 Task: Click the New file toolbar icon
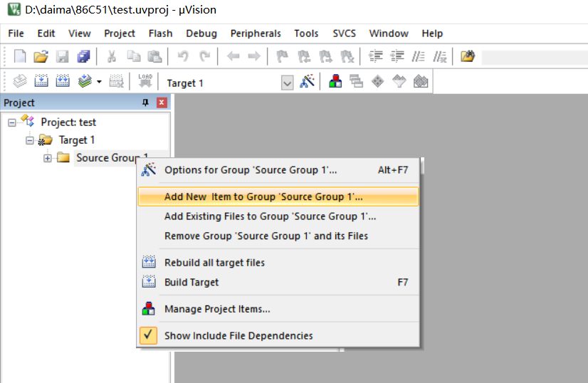coord(20,57)
